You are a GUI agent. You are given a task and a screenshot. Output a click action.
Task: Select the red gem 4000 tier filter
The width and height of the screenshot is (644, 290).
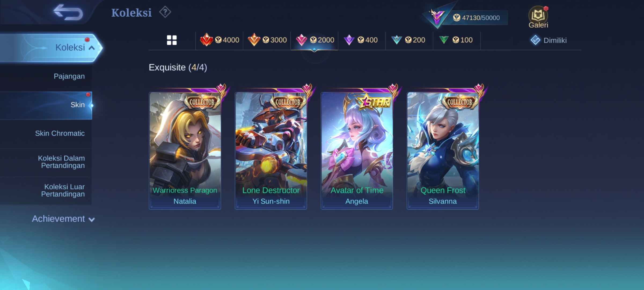219,40
